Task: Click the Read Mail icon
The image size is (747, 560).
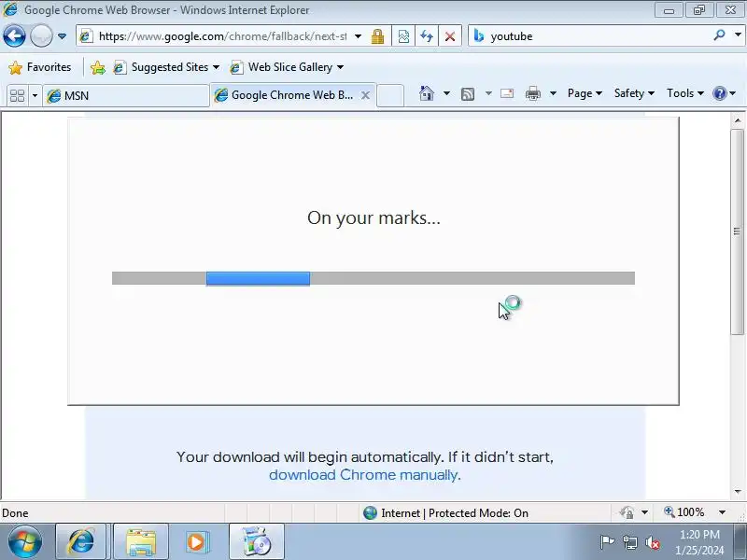Action: [507, 93]
